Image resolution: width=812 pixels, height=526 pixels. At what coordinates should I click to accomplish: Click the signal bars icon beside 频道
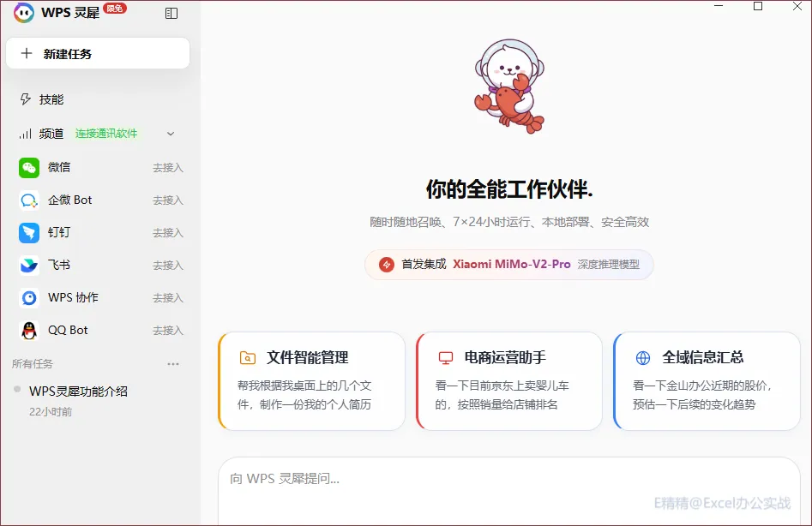[x=26, y=134]
